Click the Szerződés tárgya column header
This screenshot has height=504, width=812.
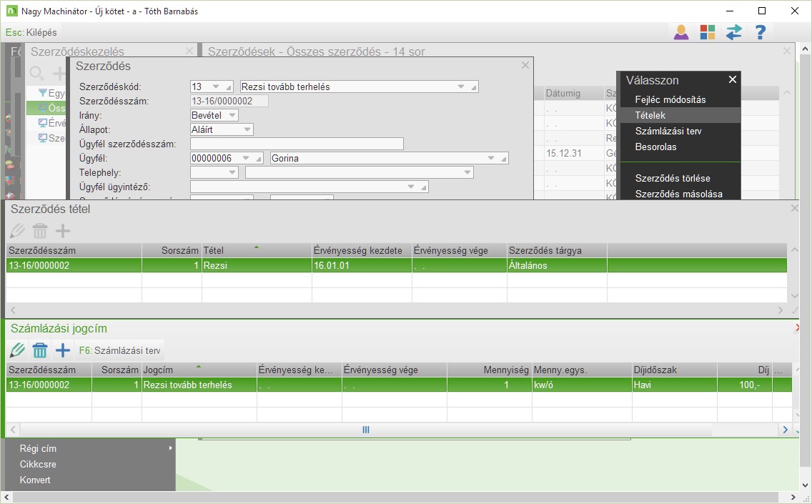[x=557, y=250]
